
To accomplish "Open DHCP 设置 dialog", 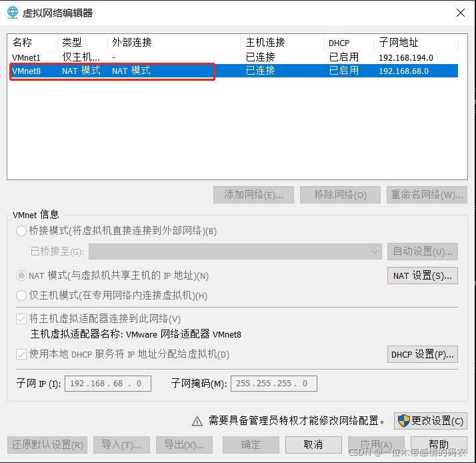I will pyautogui.click(x=422, y=354).
